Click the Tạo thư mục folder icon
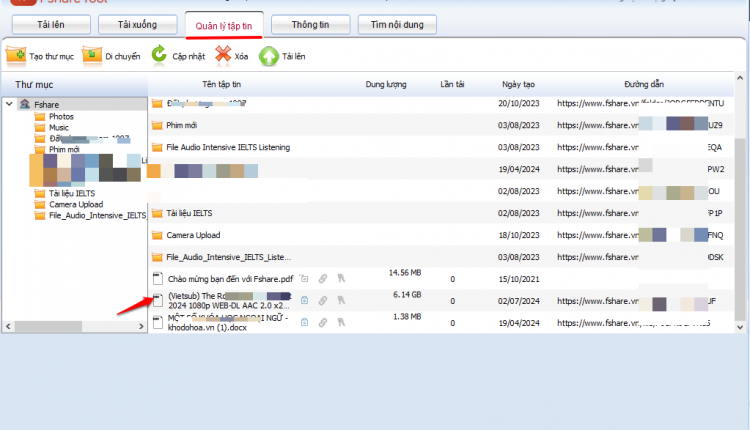This screenshot has height=430, width=750. coord(16,55)
